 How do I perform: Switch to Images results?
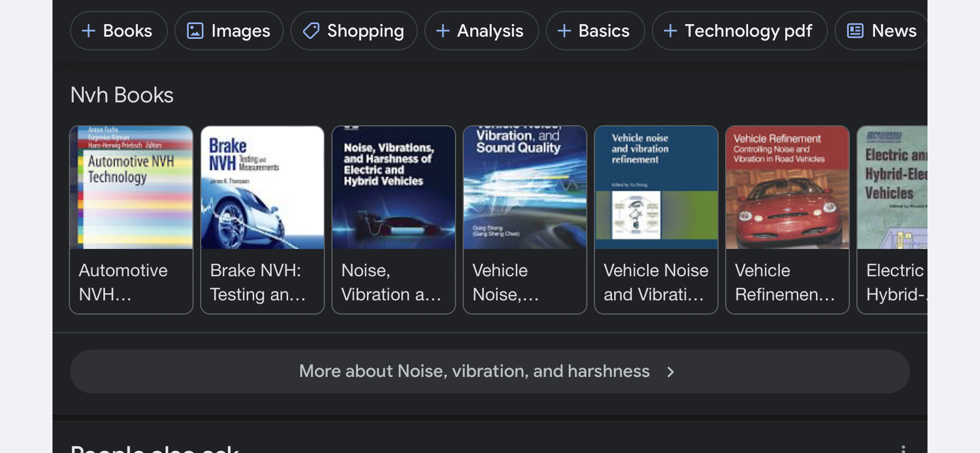click(229, 31)
